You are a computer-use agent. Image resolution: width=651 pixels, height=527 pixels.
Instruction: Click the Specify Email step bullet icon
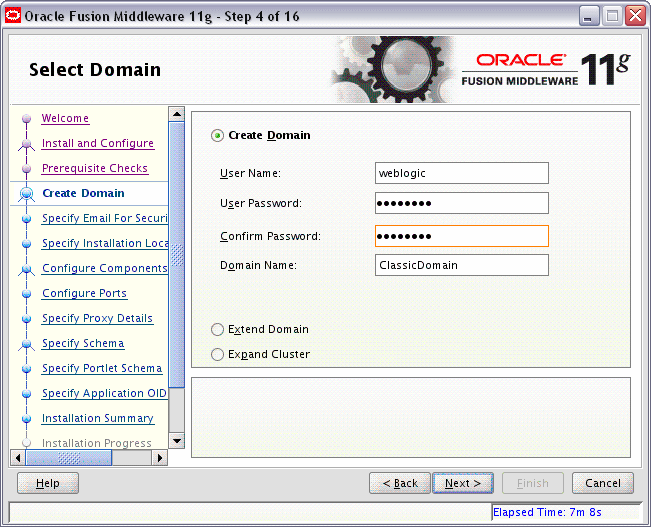[27, 219]
